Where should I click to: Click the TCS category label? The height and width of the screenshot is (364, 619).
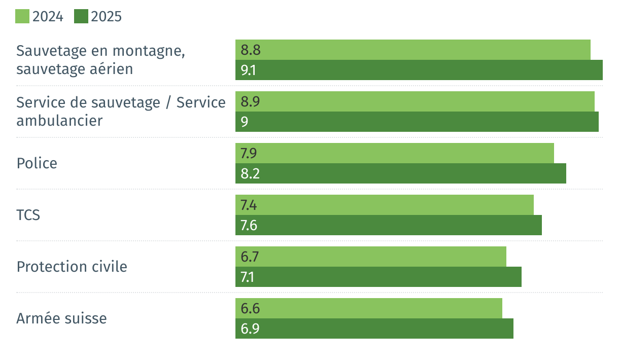(28, 215)
